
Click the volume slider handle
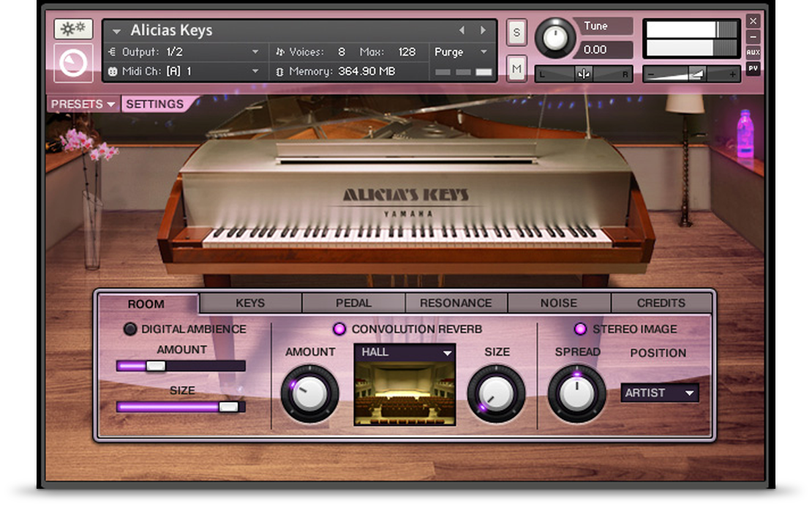[x=696, y=74]
